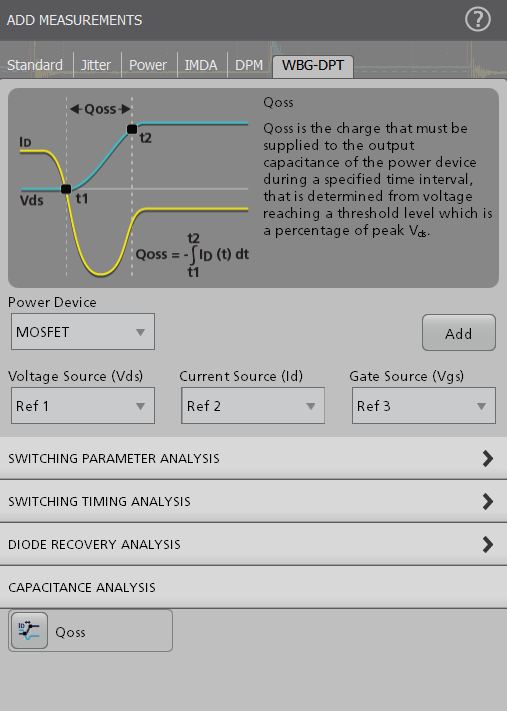
Task: Collapse the Capacitance Analysis section
Action: (x=254, y=587)
